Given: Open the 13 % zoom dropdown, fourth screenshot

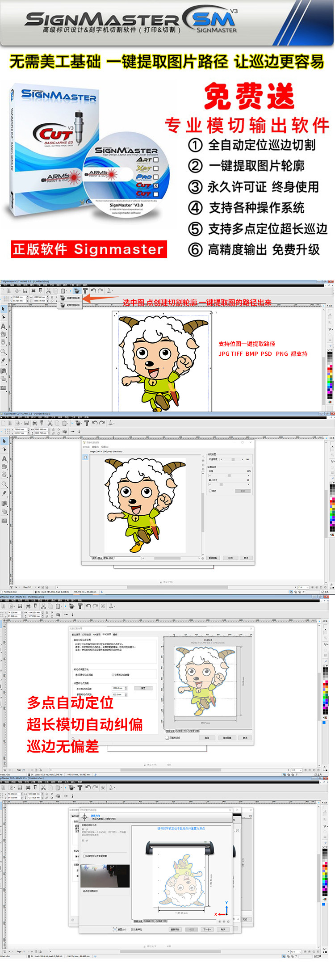Looking at the screenshot, I should [296, 952].
